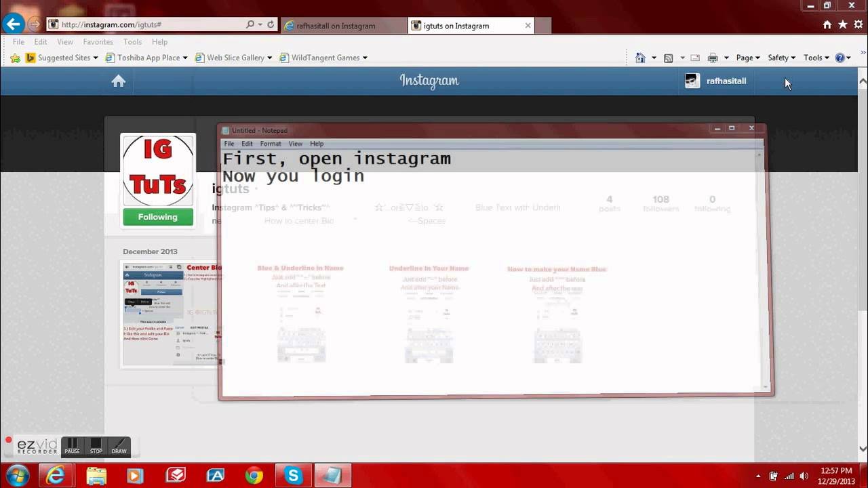
Task: Click Internet Explorer in the taskbar
Action: [x=55, y=476]
